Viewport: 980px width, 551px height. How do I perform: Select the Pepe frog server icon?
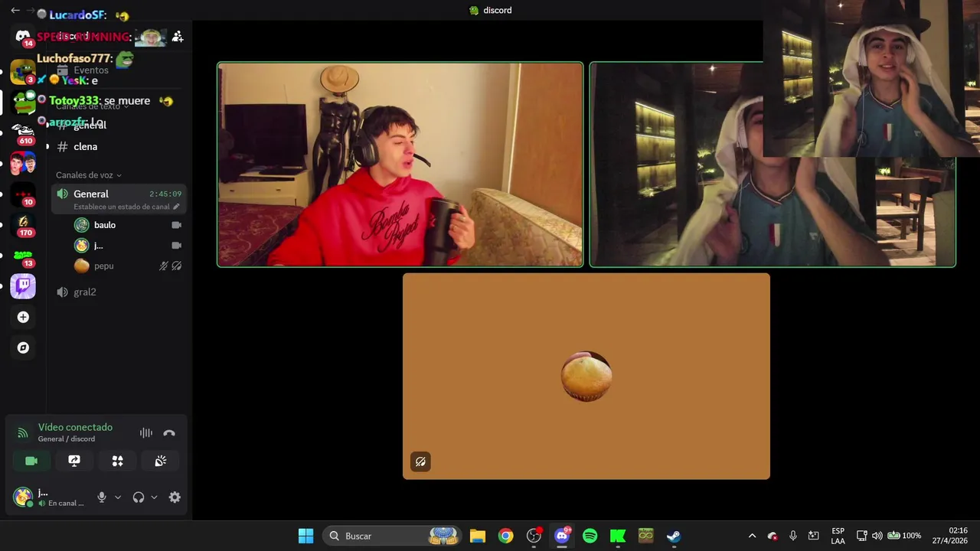23,102
